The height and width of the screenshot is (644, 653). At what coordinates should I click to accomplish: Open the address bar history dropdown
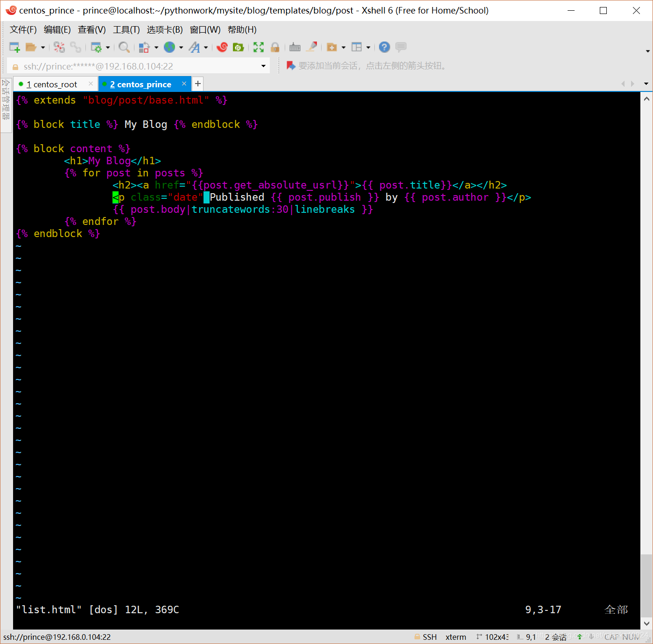pos(263,66)
